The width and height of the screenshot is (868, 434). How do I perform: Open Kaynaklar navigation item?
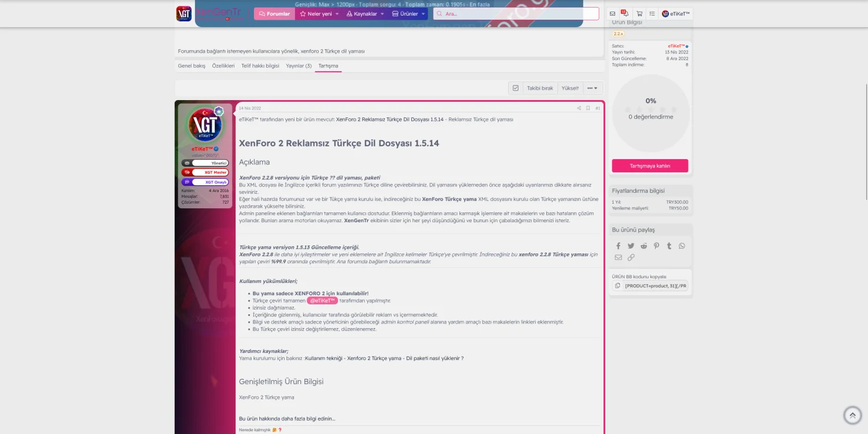point(362,14)
